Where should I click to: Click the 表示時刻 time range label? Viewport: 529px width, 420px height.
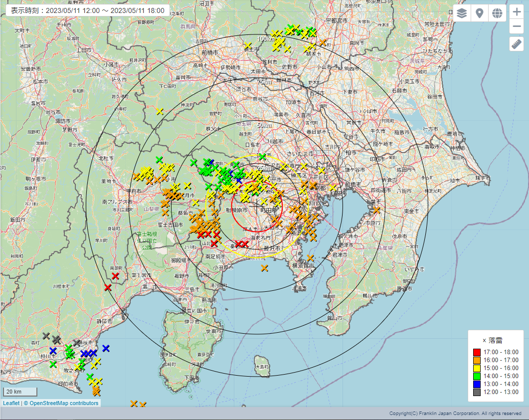coord(88,10)
